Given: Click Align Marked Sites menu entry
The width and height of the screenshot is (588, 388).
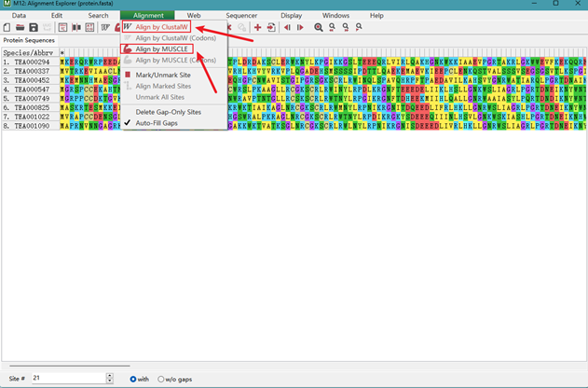Looking at the screenshot, I should click(x=163, y=86).
